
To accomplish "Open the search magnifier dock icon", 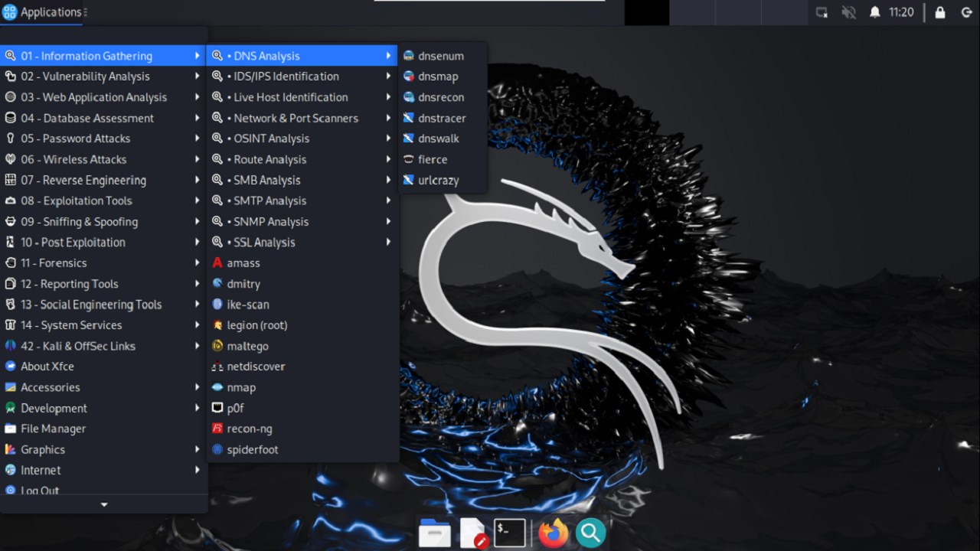I will (x=590, y=533).
